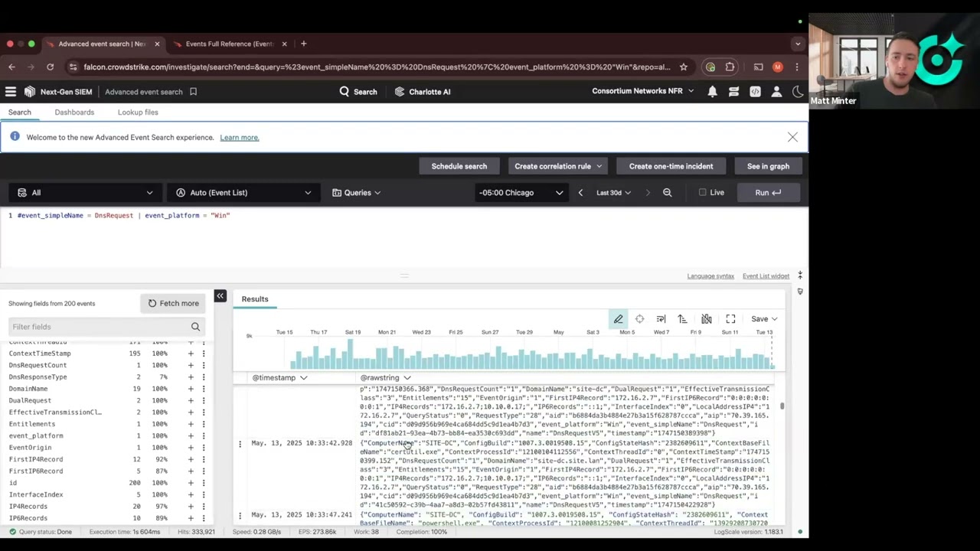Open the Save dropdown
Screen dimensions: 980x551
(x=764, y=319)
